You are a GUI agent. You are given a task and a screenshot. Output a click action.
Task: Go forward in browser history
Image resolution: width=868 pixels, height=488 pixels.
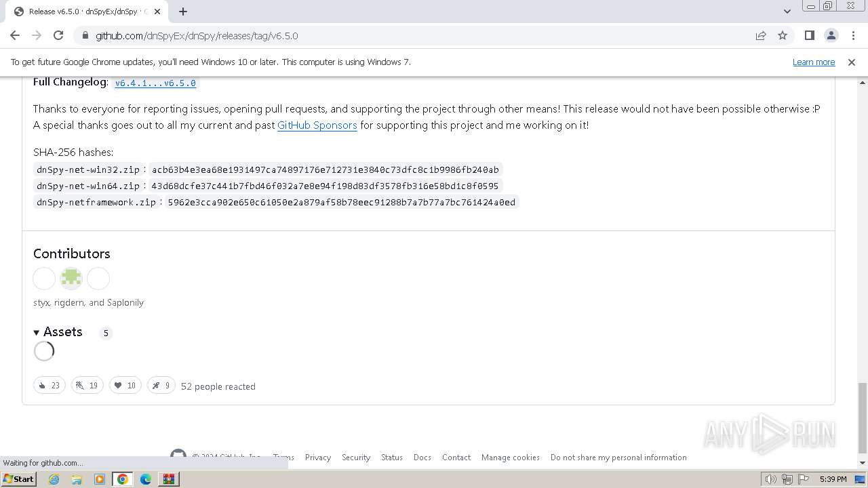[37, 35]
